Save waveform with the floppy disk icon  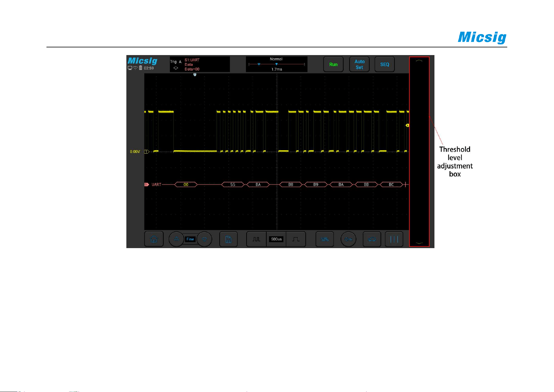[x=228, y=239]
